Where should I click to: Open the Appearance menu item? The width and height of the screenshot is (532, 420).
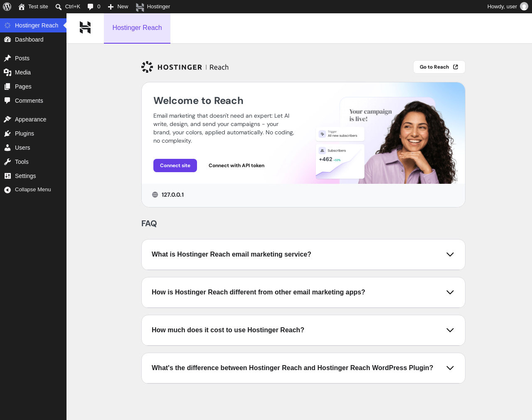pyautogui.click(x=33, y=119)
